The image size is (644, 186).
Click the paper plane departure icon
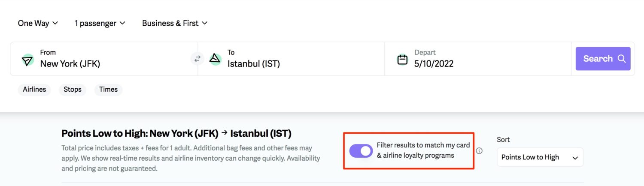27,60
